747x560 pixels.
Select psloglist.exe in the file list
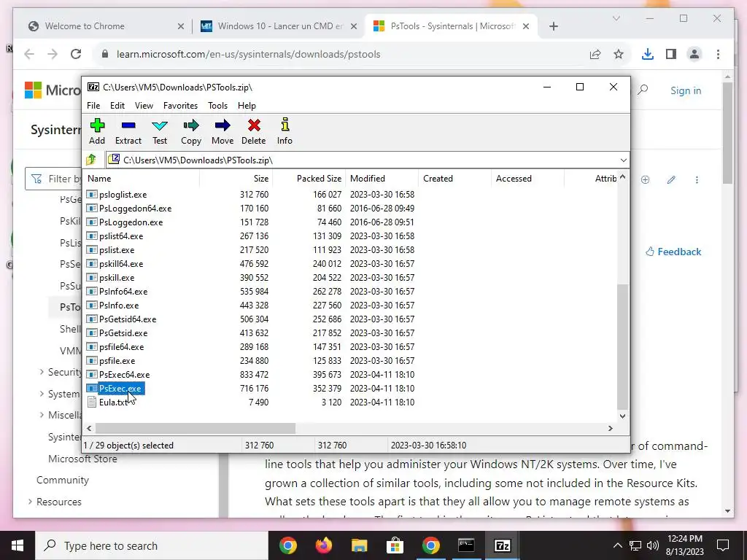point(123,195)
